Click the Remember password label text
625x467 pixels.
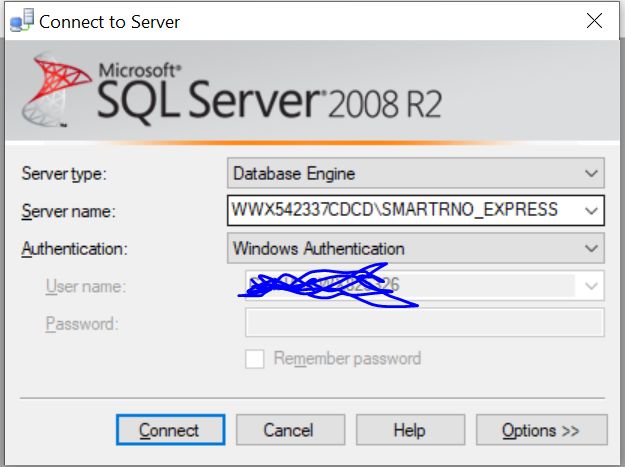(347, 359)
